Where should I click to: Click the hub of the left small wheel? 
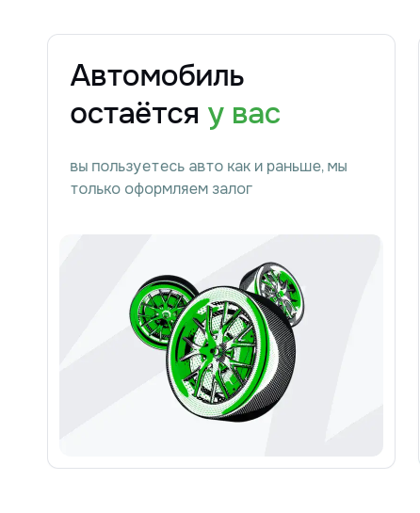(166, 314)
